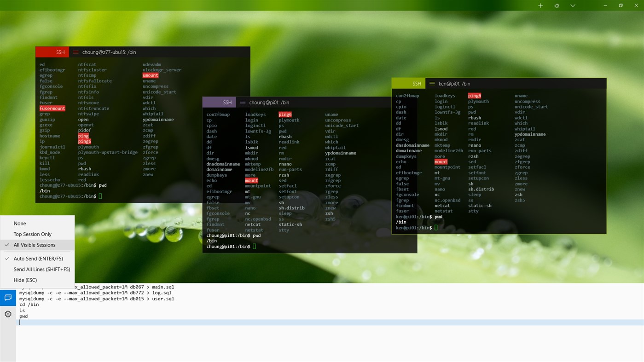The width and height of the screenshot is (644, 362).
Task: Click highlighted 'mount' in choung@pi01 terminal
Action: 251,180
